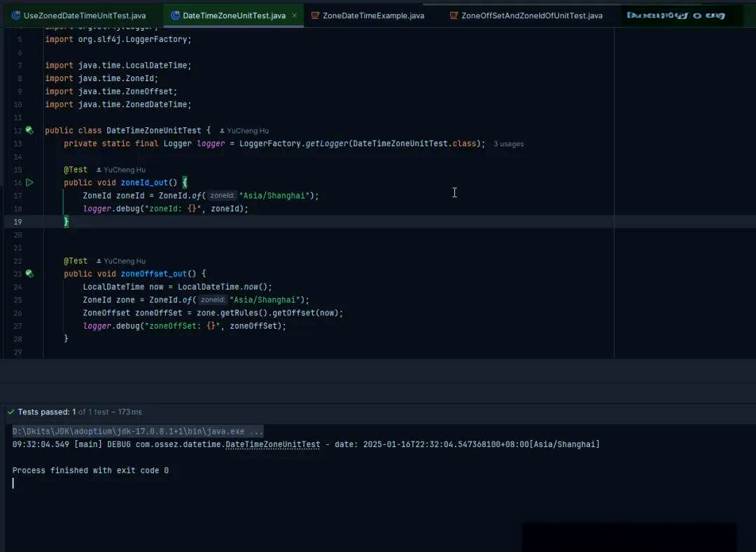Click the YuCheng Hu author hint above zoneOffset_out
The image size is (756, 552).
[x=121, y=261]
